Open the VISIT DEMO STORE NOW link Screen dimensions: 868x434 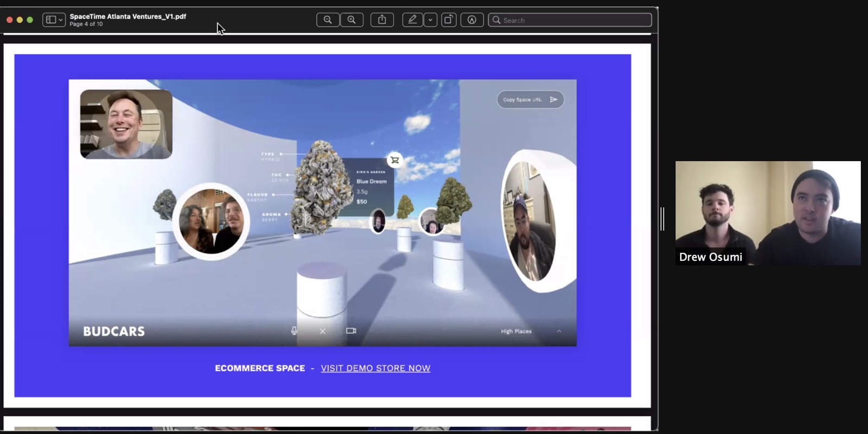coord(375,368)
